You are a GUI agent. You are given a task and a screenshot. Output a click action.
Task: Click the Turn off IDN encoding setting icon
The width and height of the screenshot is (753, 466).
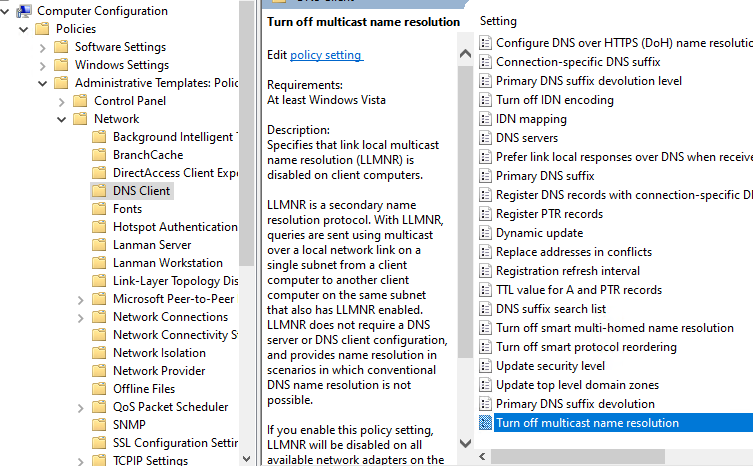[x=486, y=100]
